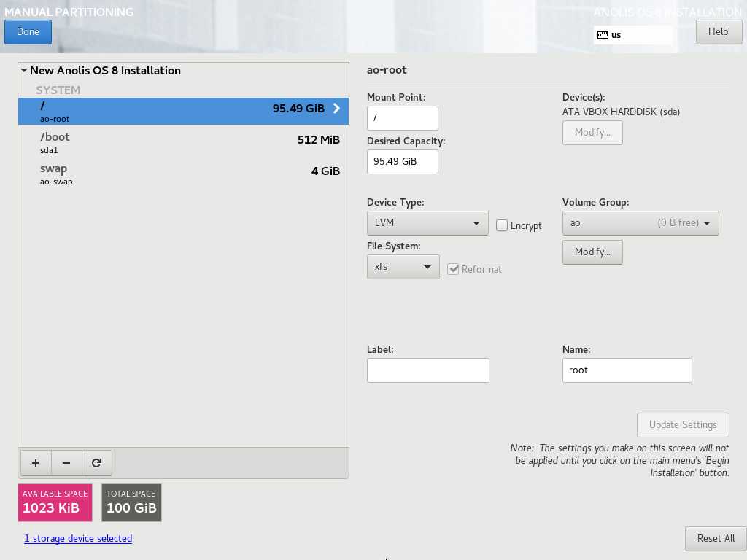The width and height of the screenshot is (747, 560).
Task: Select the swap ao-swap partition row
Action: [x=183, y=174]
